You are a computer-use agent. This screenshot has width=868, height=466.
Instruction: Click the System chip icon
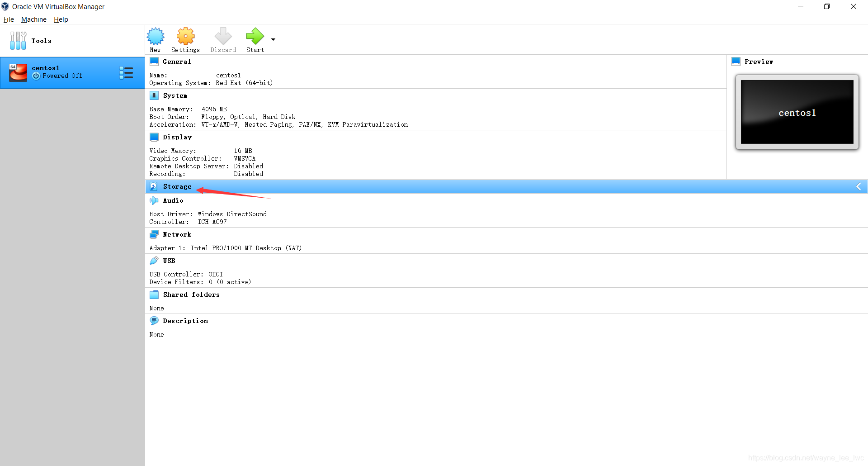[154, 95]
